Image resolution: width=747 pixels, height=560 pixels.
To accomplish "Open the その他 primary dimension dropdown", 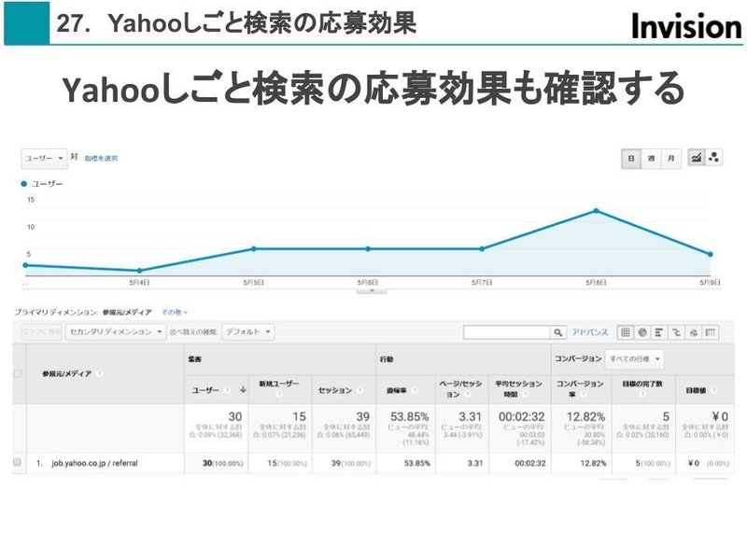I will pos(175,313).
